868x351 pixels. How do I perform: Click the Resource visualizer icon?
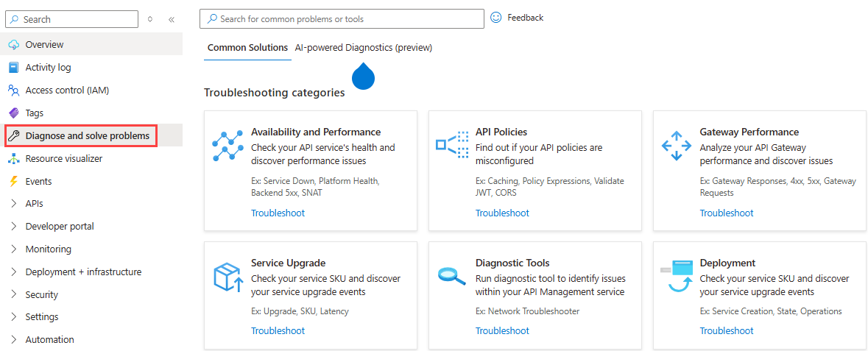(x=13, y=159)
